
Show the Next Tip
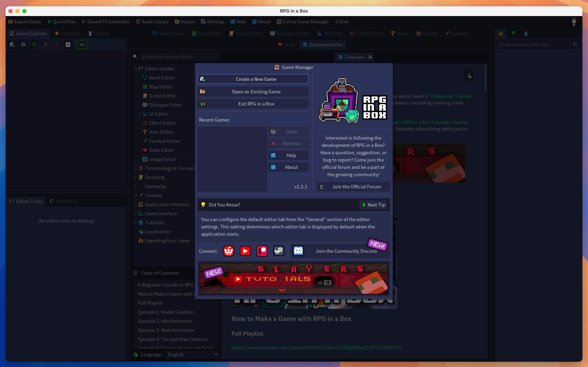tap(374, 205)
